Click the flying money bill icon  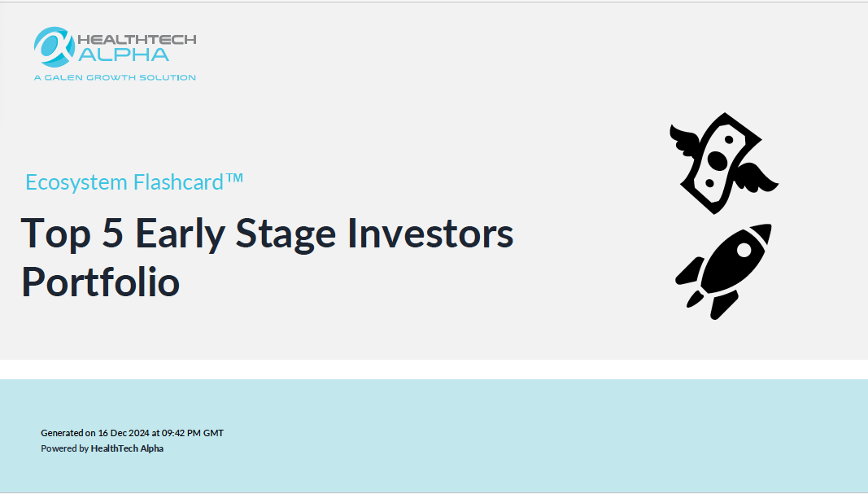coord(723,164)
